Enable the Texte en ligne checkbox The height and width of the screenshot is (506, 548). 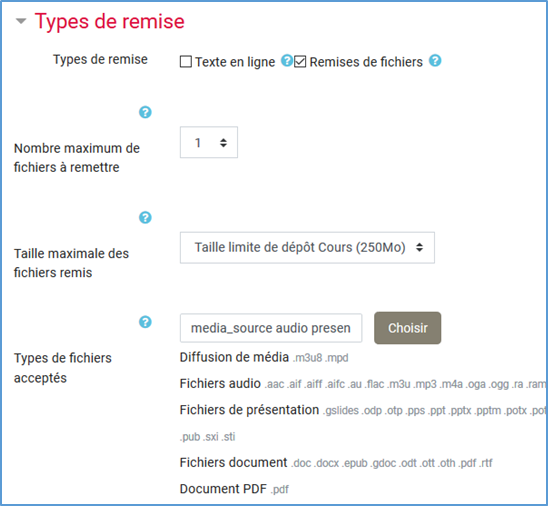[x=186, y=62]
